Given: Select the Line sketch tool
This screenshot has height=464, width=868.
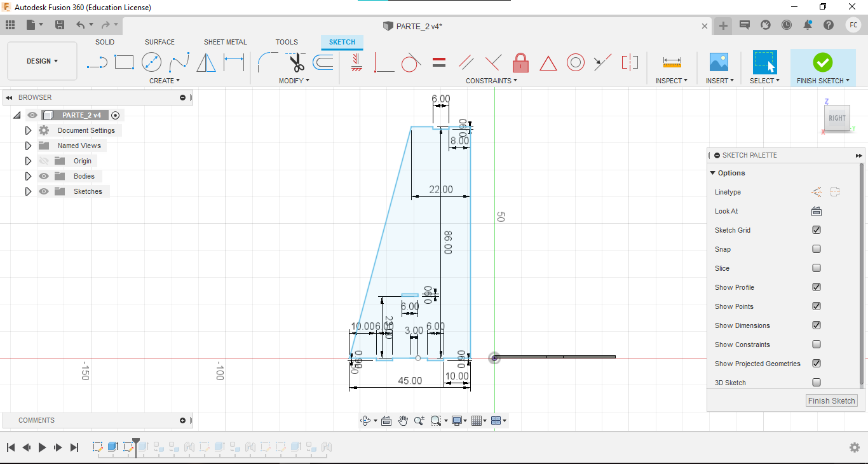Looking at the screenshot, I should pos(97,62).
